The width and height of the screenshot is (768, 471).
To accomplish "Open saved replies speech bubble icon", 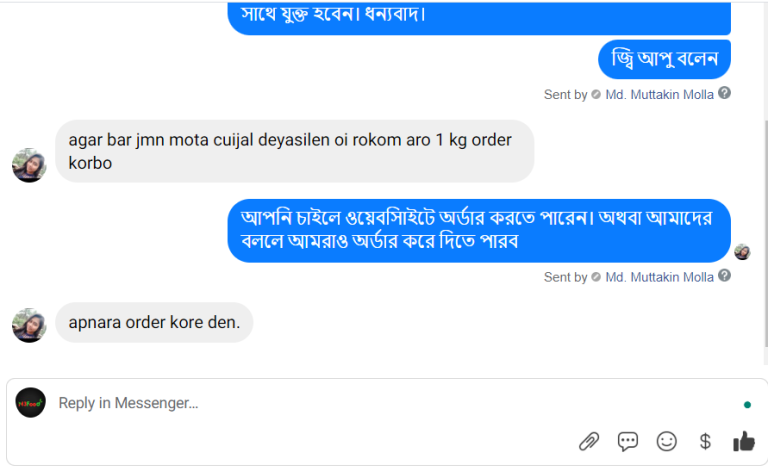I will (x=628, y=441).
